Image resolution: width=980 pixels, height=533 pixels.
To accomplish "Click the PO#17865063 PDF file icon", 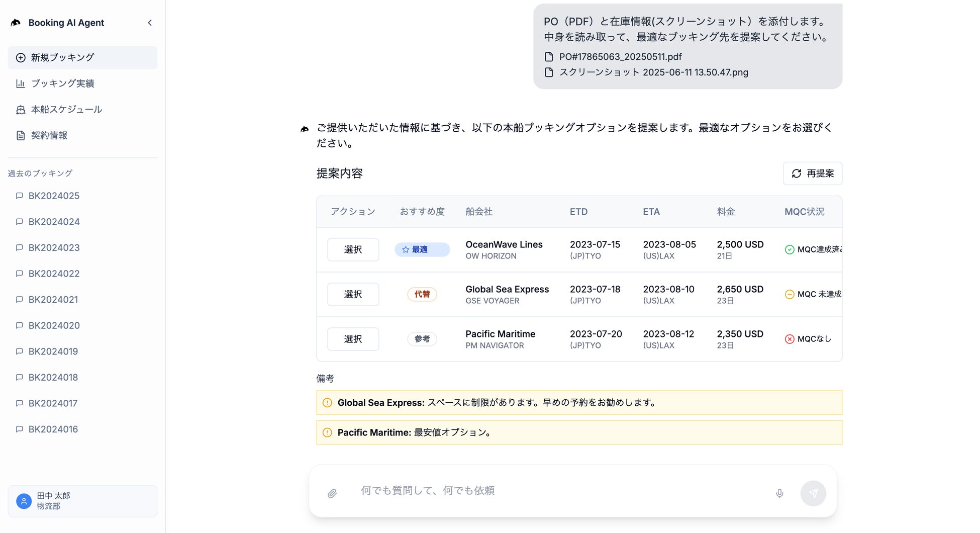I will (549, 57).
